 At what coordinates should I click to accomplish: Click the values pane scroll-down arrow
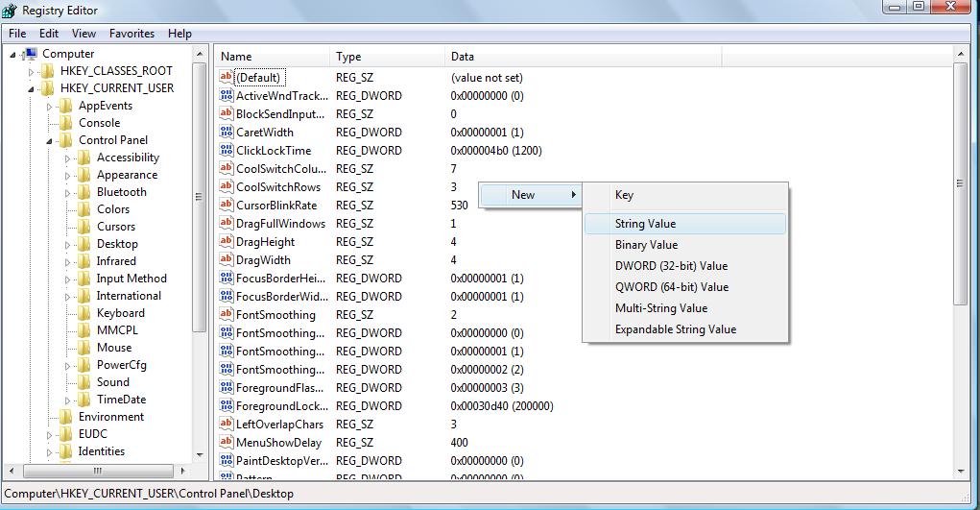coord(961,472)
